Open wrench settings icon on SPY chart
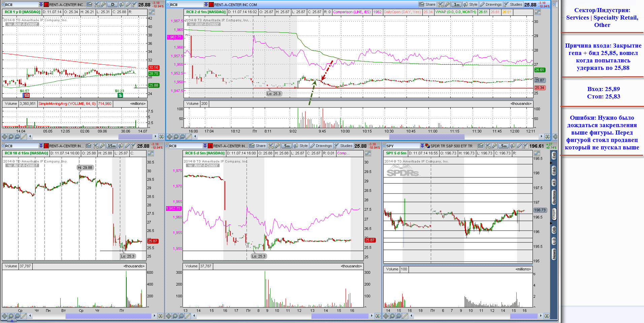Viewport: 644px width, 323px height. coord(494,146)
